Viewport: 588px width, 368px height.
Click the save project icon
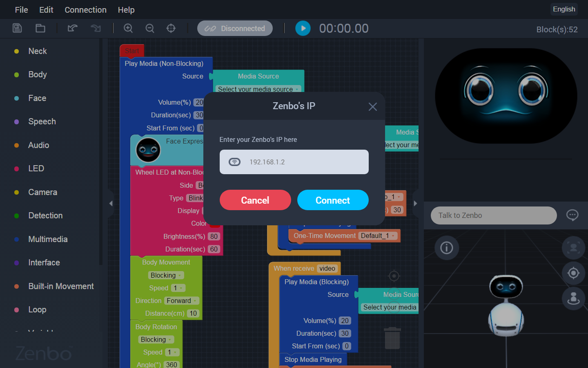[17, 28]
